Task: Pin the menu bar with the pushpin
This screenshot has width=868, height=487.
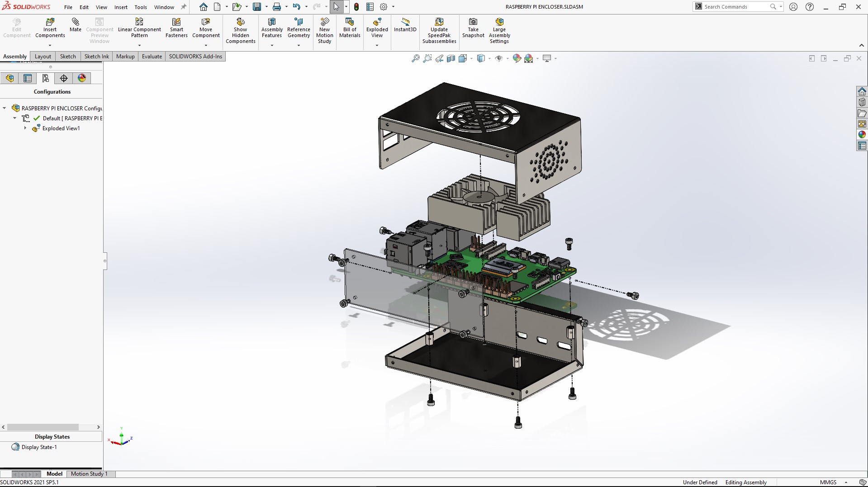Action: tap(183, 7)
